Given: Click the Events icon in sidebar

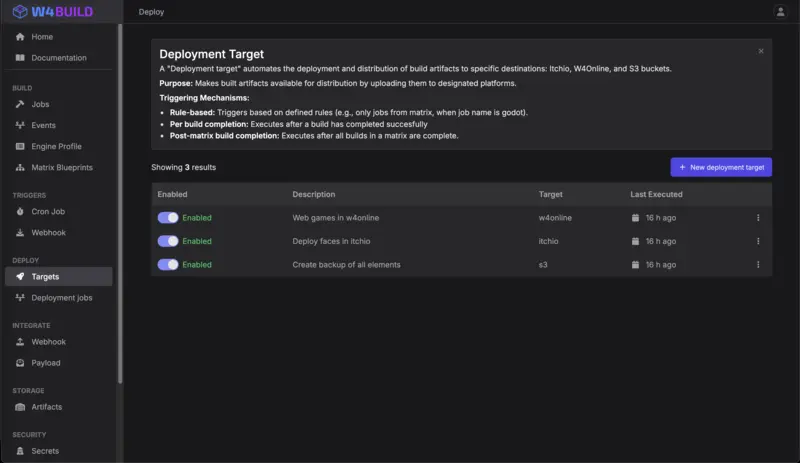Looking at the screenshot, I should (20, 125).
